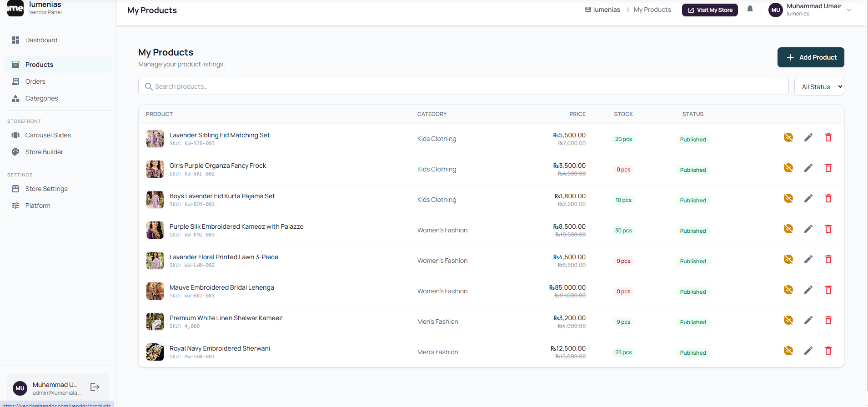Click product name Premium White Linen Shalwar Kameez

click(x=226, y=318)
